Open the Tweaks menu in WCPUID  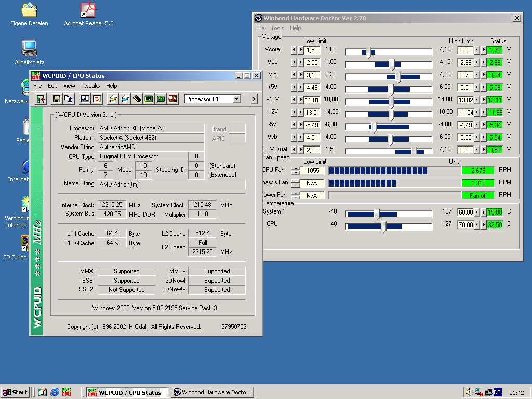pyautogui.click(x=90, y=86)
